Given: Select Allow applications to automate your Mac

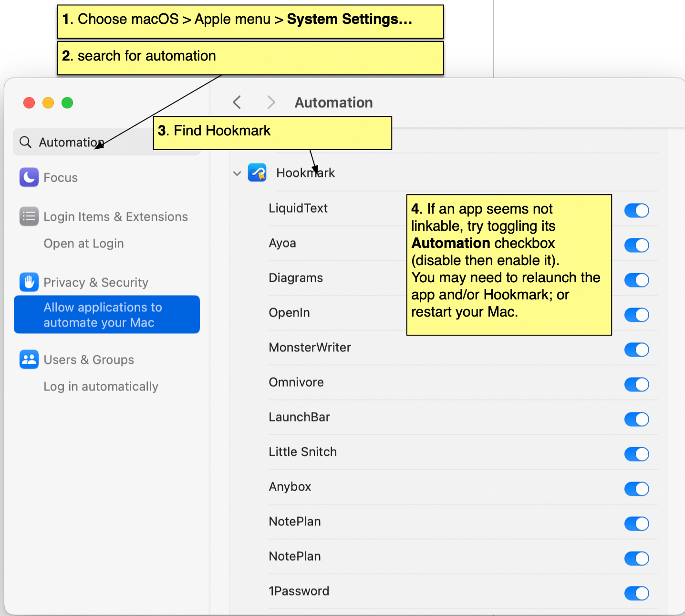Looking at the screenshot, I should [x=107, y=315].
